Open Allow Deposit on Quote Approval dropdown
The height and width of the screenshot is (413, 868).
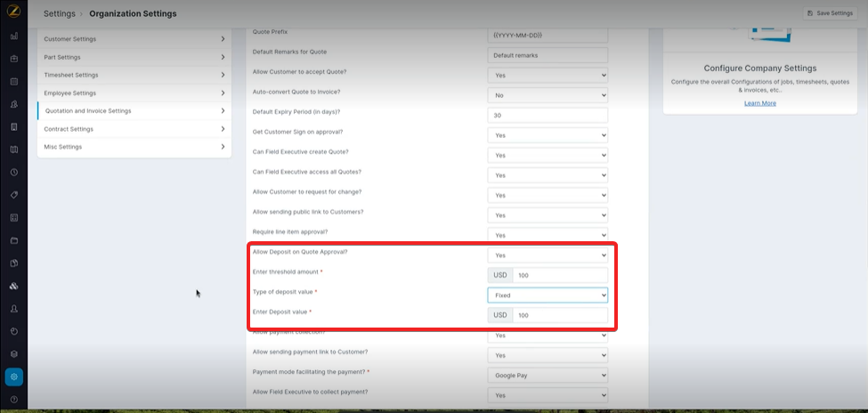click(548, 255)
